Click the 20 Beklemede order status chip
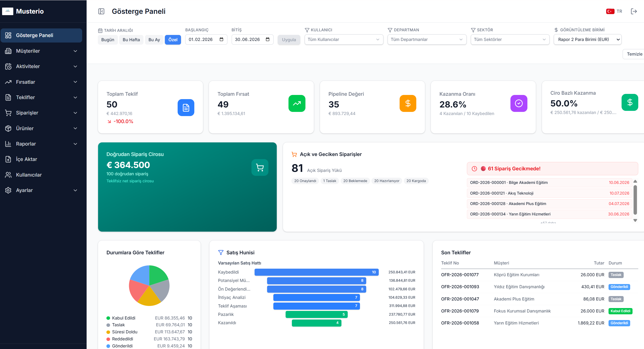Image resolution: width=644 pixels, height=349 pixels. click(355, 181)
